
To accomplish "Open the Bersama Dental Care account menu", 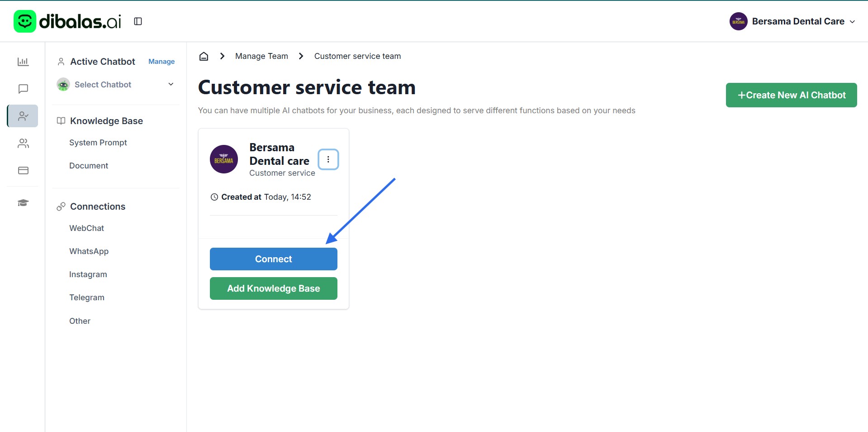I will pyautogui.click(x=792, y=21).
